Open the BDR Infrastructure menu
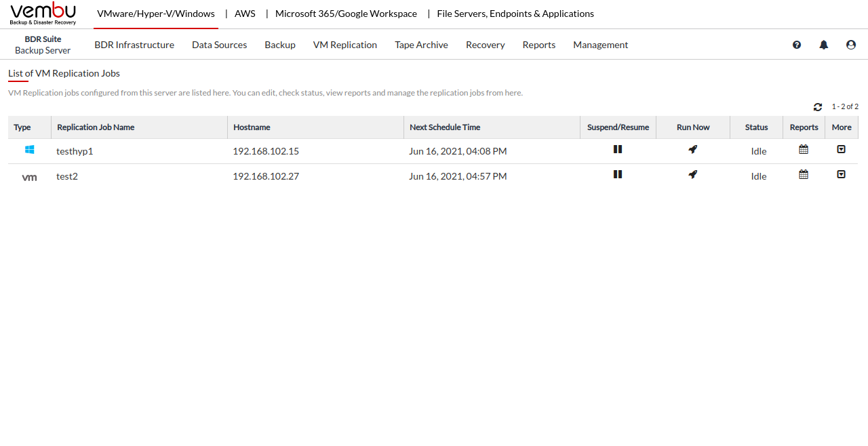This screenshot has width=868, height=446. [x=134, y=45]
